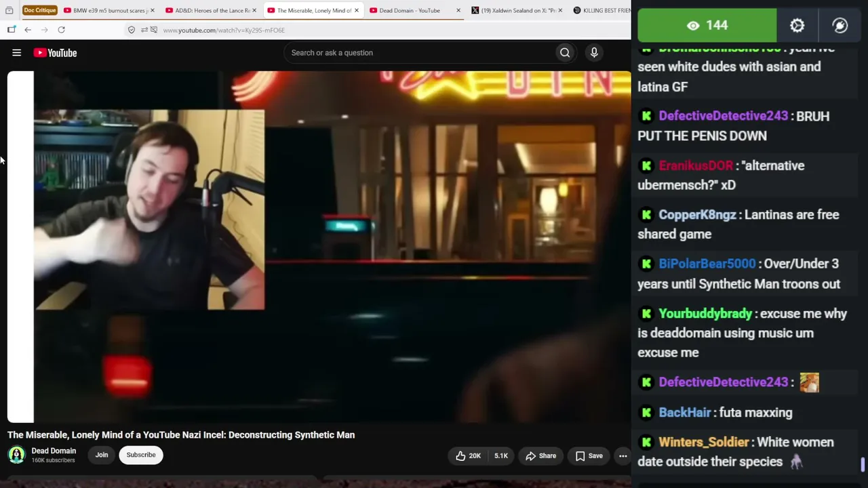868x488 pixels.
Task: Dislike the video via the 5.1K button
Action: pos(501,456)
